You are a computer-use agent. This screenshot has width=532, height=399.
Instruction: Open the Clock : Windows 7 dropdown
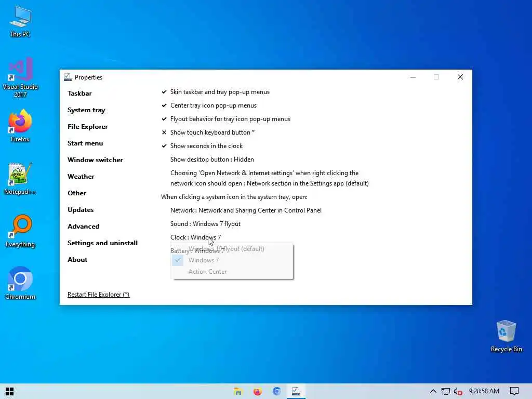click(x=195, y=237)
